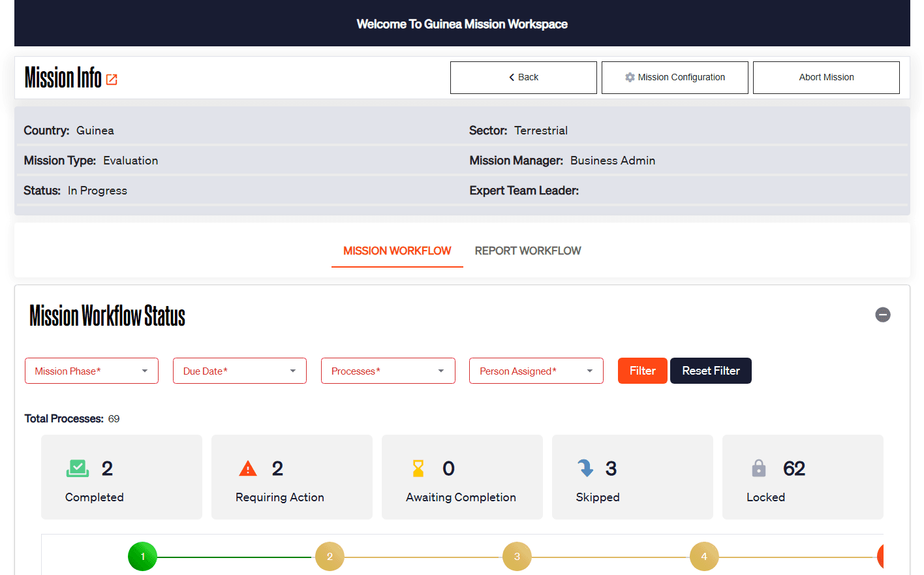Image resolution: width=924 pixels, height=575 pixels.
Task: Click the gear icon in Mission Configuration
Action: click(630, 77)
